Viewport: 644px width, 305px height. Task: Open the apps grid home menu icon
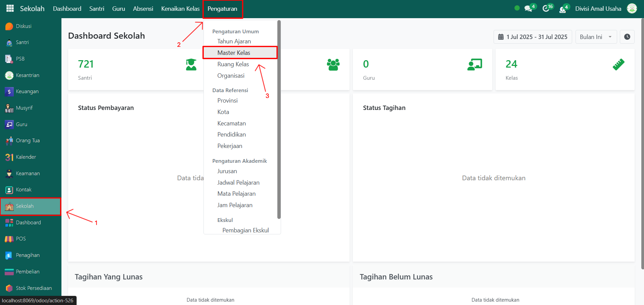pos(10,9)
